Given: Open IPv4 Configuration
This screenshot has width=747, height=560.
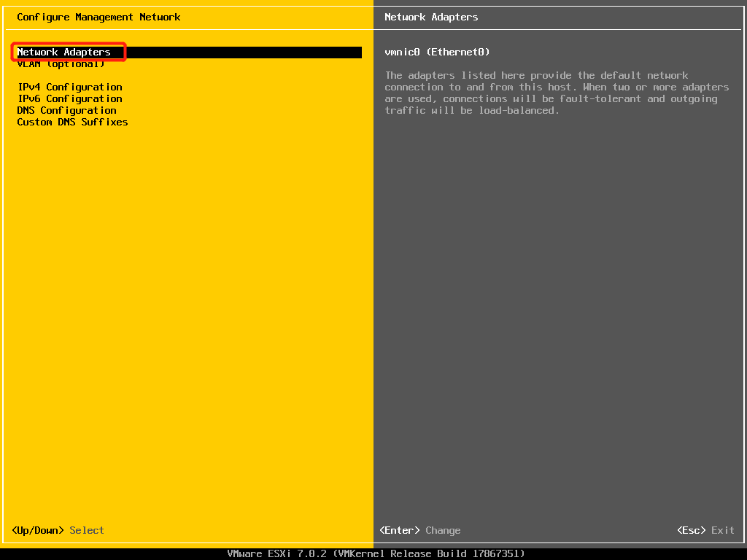Looking at the screenshot, I should coord(70,87).
